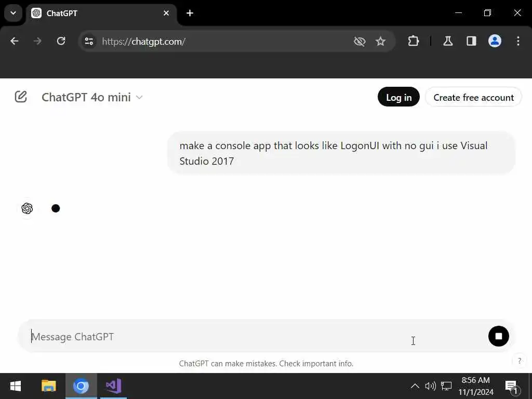Screen dimensions: 532x399
Task: Bookmark this page with the star
Action: (x=381, y=42)
